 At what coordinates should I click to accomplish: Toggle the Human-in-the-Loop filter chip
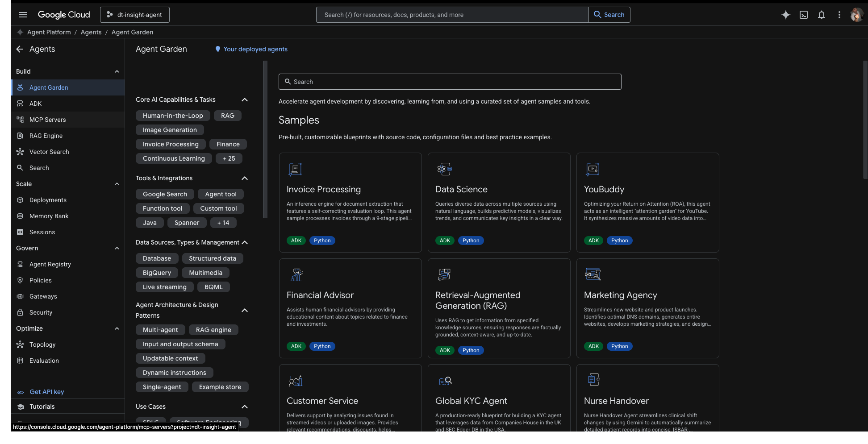tap(173, 116)
